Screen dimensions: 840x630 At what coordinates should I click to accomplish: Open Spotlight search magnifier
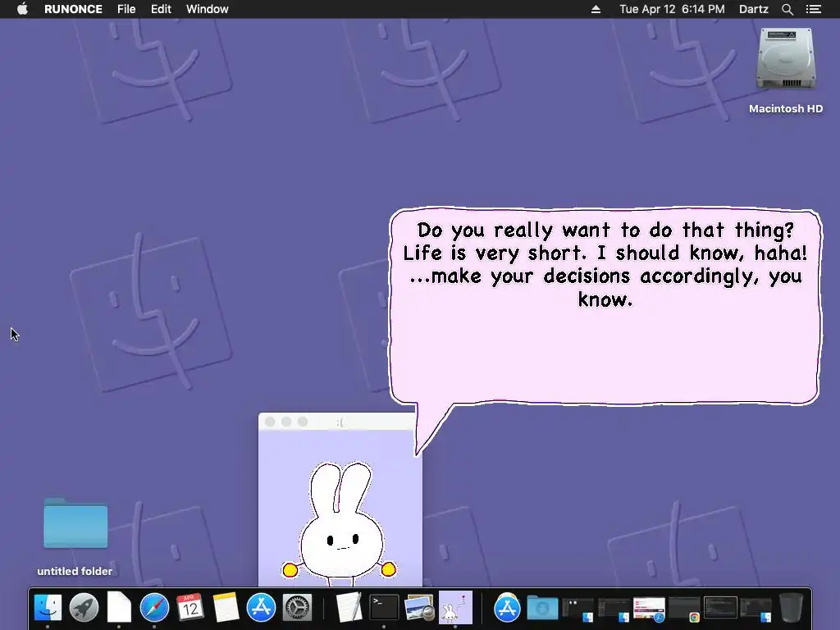pyautogui.click(x=787, y=9)
